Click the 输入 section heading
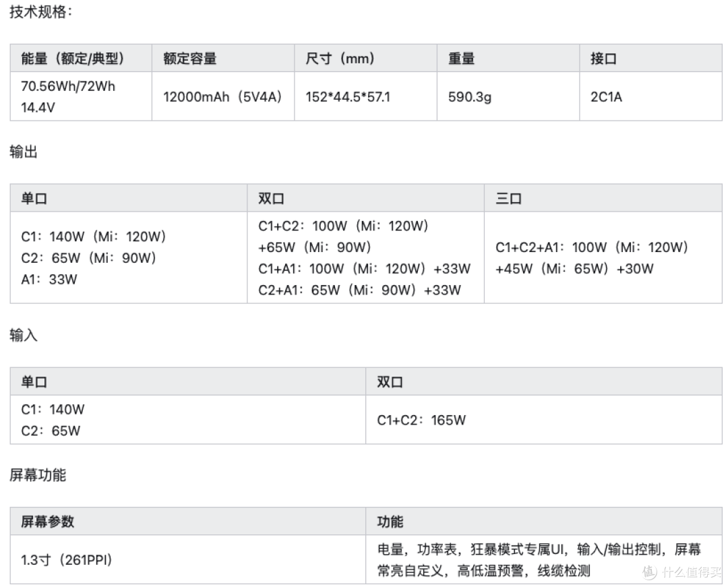Screen dimensions: 728x587 coord(23,335)
